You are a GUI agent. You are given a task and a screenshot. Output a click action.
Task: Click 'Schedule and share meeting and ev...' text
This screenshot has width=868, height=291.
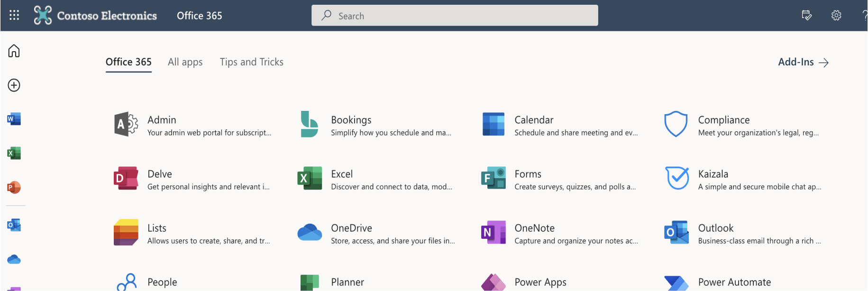(576, 133)
